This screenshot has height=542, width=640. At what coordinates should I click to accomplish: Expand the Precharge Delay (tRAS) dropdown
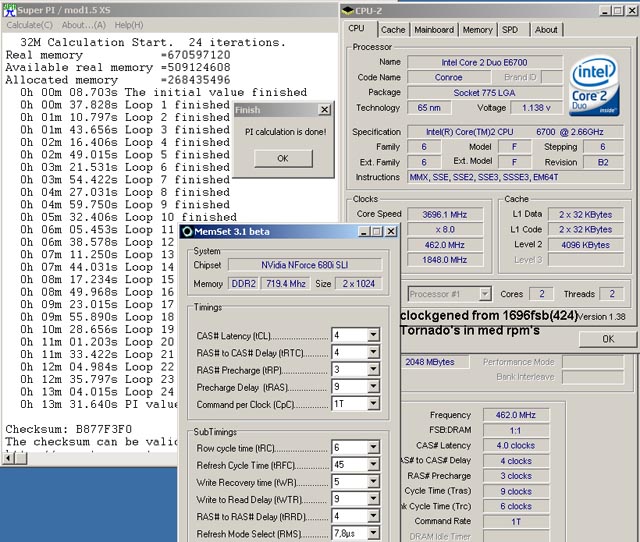pyautogui.click(x=373, y=387)
